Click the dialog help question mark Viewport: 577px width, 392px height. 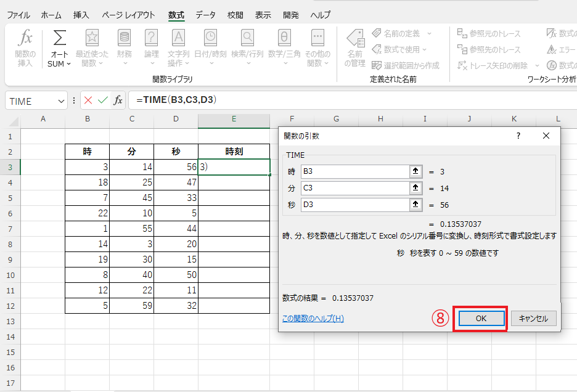(x=518, y=136)
